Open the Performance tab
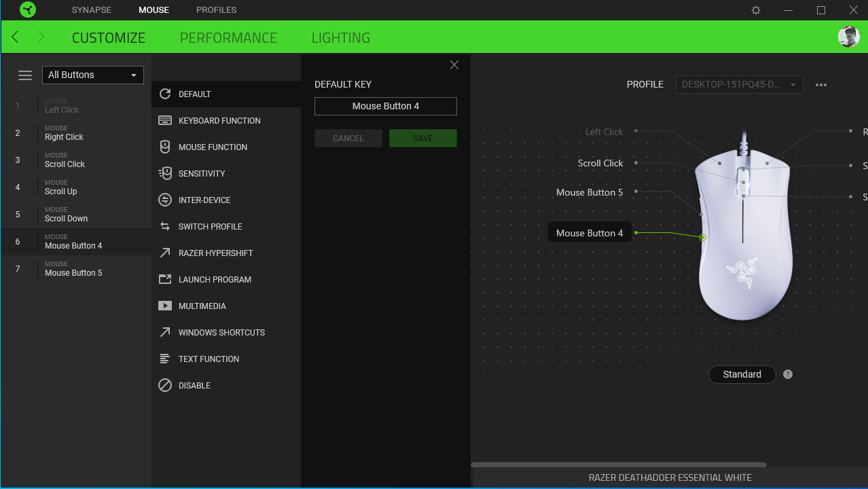 [x=228, y=38]
